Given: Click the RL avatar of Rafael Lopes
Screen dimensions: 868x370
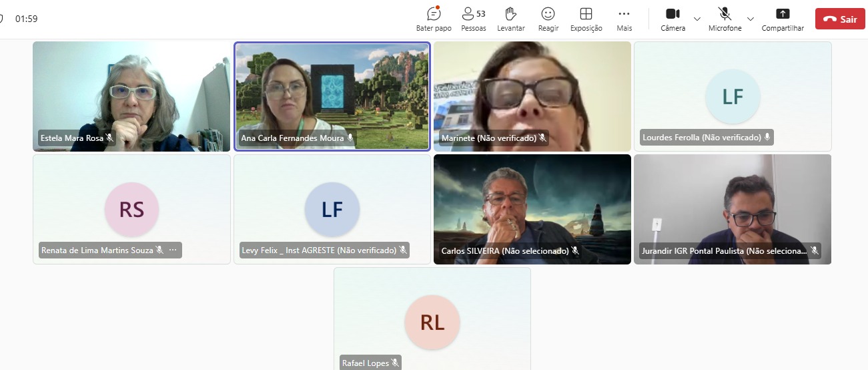Looking at the screenshot, I should (x=432, y=323).
